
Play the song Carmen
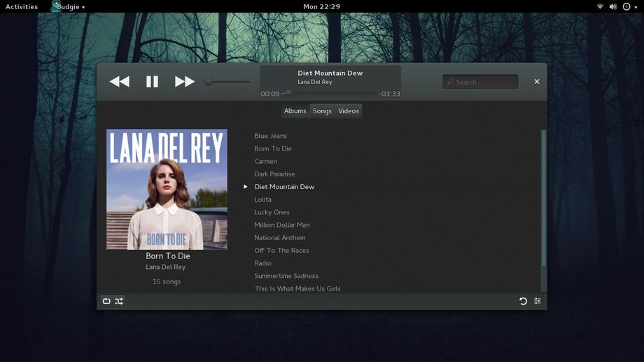pyautogui.click(x=265, y=162)
